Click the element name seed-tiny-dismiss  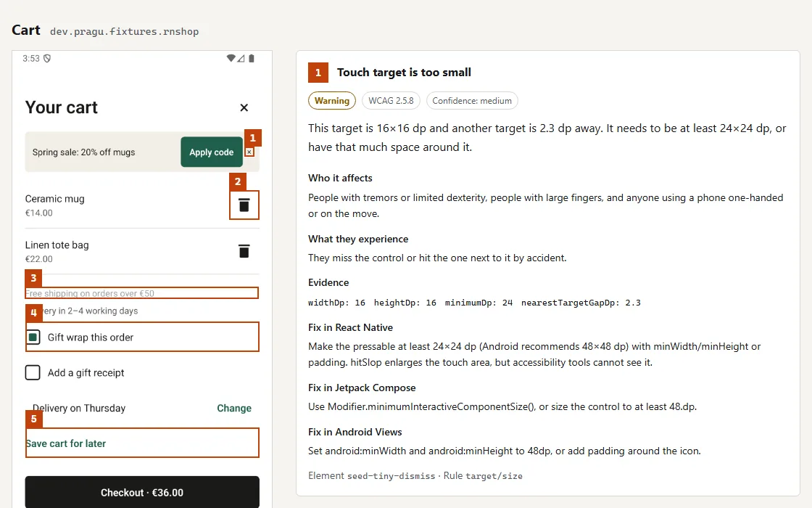coord(391,476)
